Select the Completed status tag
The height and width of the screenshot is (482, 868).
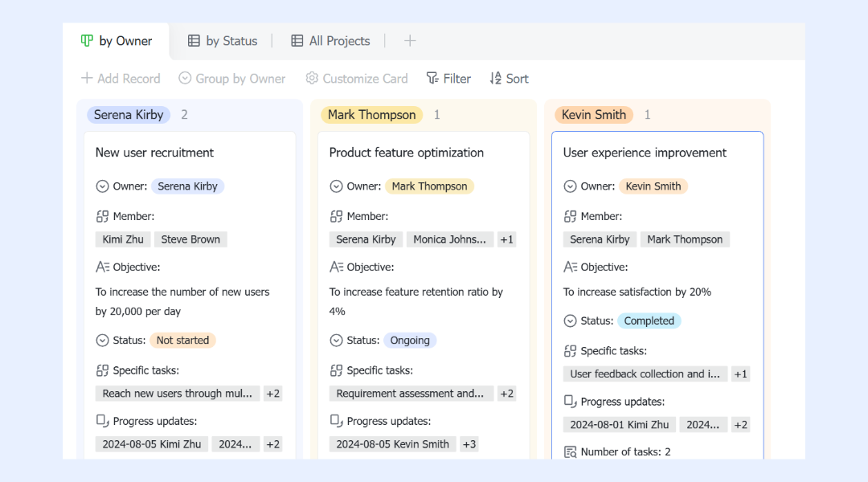pyautogui.click(x=649, y=321)
